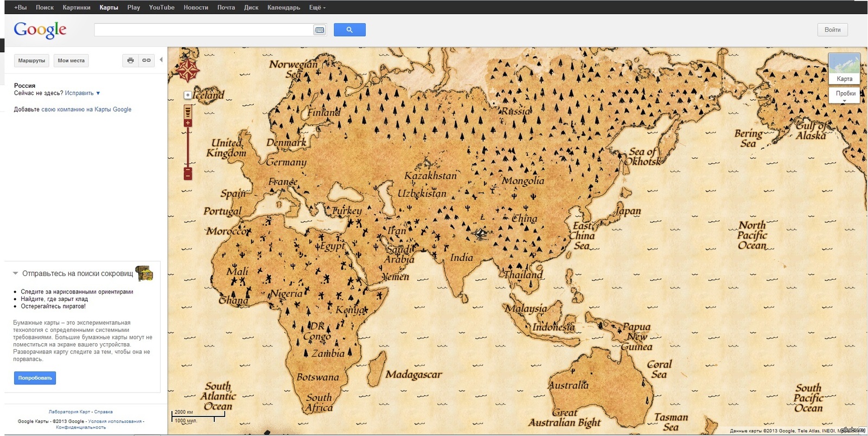The width and height of the screenshot is (868, 436).
Task: Click the map scale bar
Action: coord(198,416)
